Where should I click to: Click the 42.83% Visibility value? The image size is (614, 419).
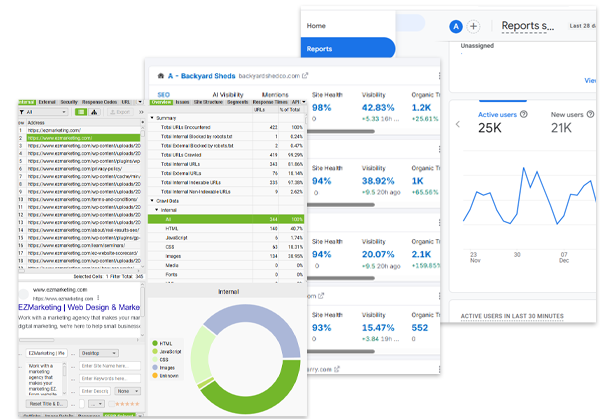coord(378,108)
